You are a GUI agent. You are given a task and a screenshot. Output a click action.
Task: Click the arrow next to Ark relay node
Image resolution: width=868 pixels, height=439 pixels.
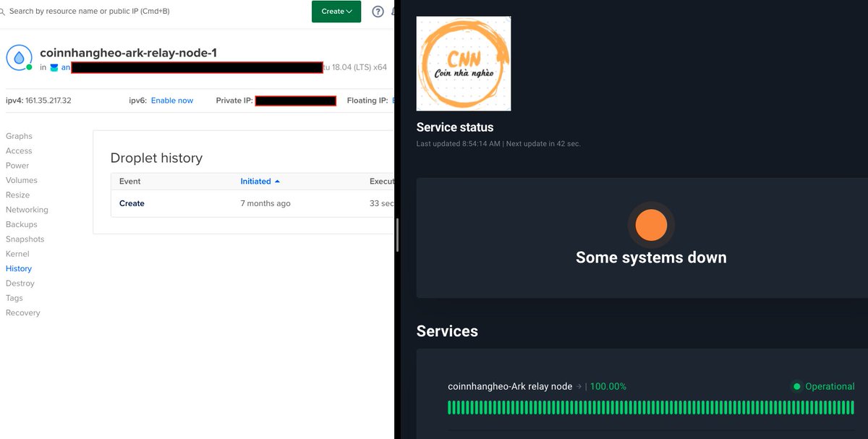579,387
